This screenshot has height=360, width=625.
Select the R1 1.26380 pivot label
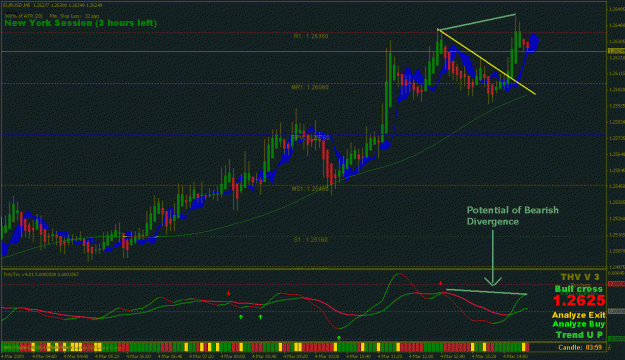pyautogui.click(x=311, y=36)
